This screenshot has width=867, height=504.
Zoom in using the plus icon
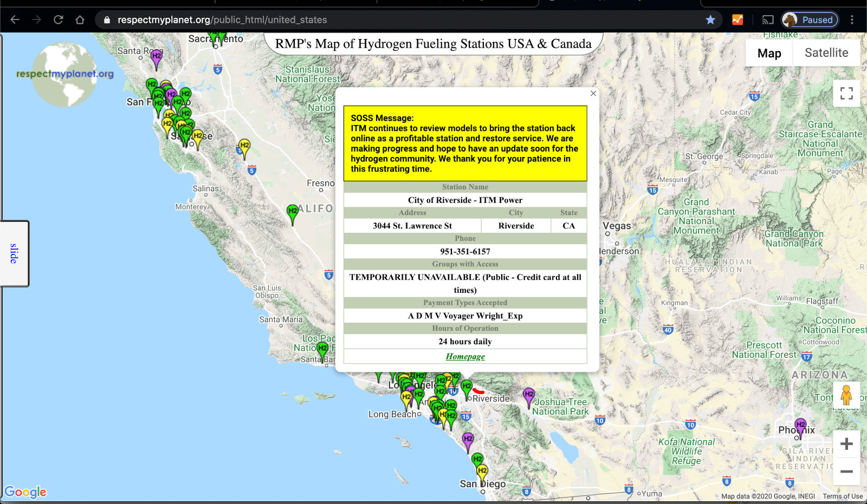pos(846,444)
